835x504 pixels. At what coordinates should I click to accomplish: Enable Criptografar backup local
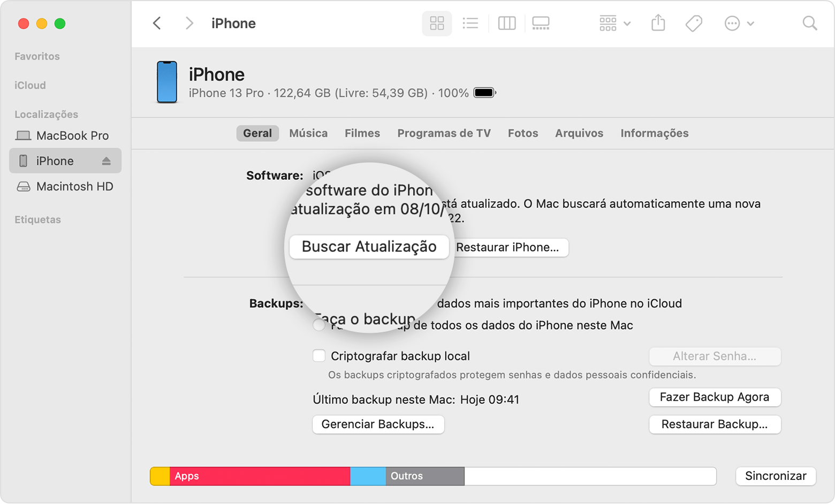[319, 355]
